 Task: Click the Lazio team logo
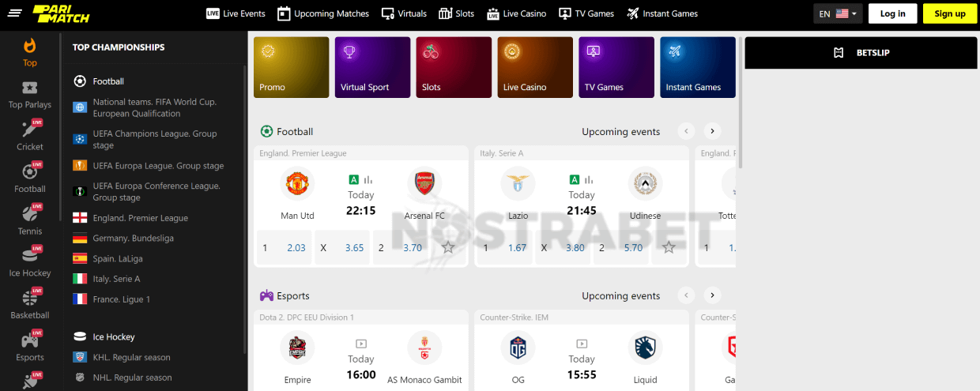click(x=518, y=184)
